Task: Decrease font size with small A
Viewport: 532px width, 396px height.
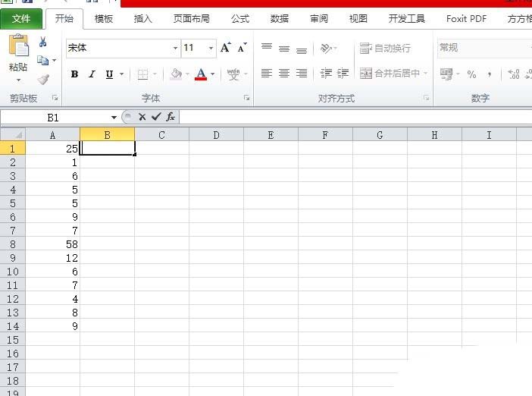Action: [243, 48]
